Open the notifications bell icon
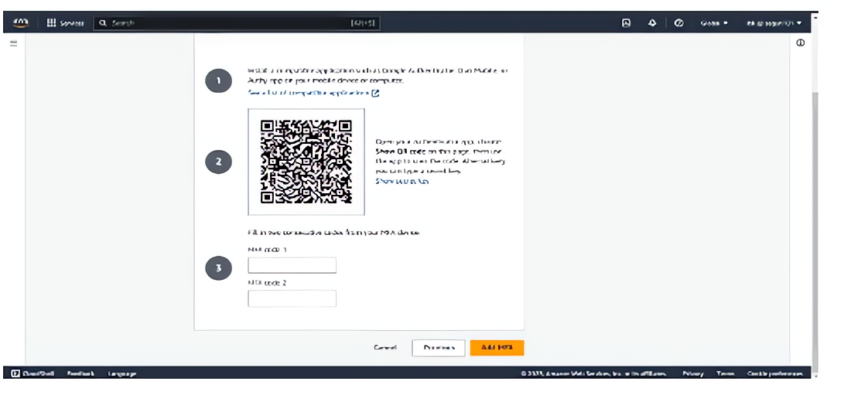 [652, 22]
